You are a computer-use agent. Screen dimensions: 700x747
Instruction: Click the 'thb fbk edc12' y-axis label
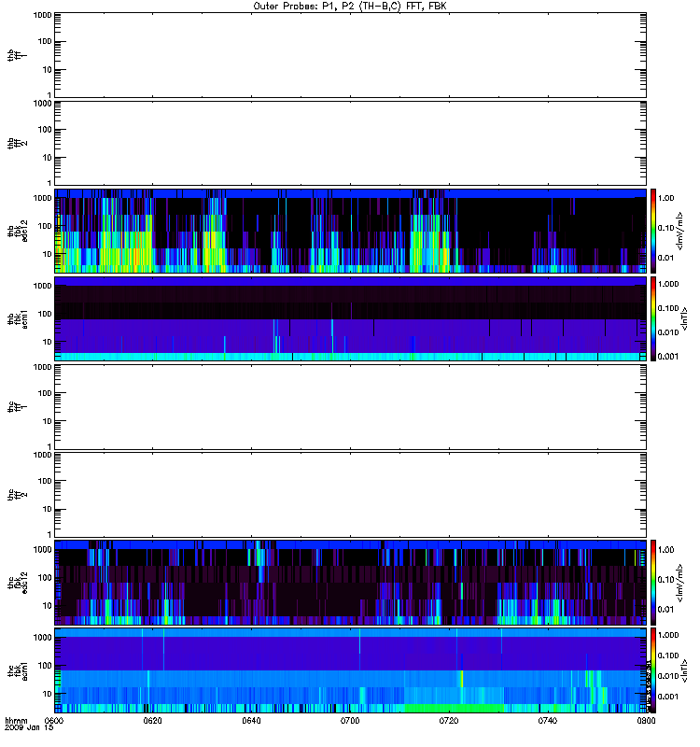point(18,231)
